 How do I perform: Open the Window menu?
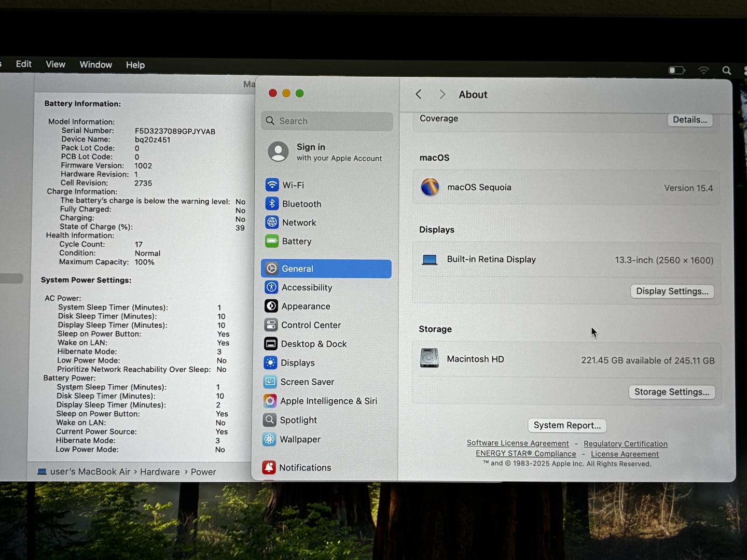[95, 64]
